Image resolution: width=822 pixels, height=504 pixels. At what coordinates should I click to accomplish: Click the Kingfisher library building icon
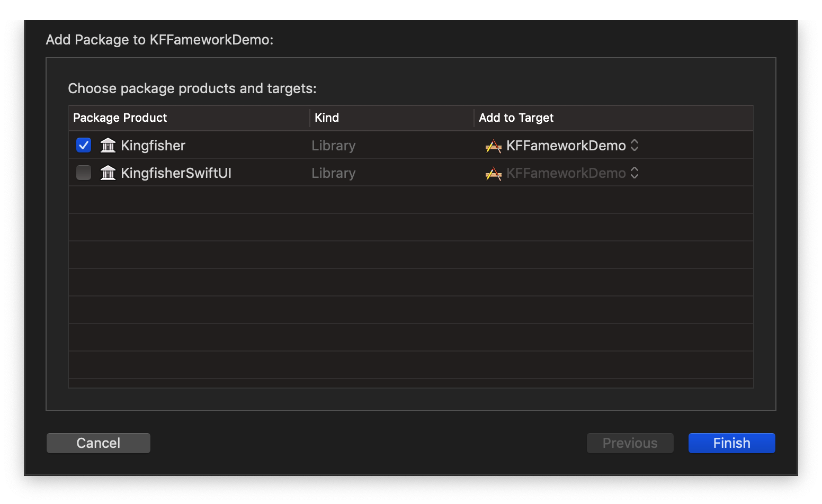tap(108, 145)
